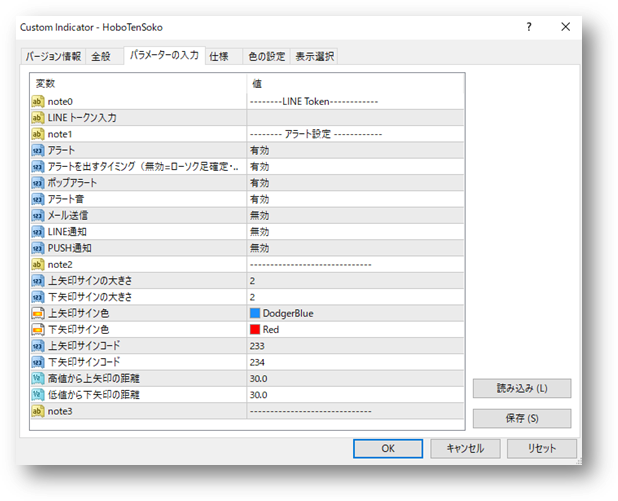
Task: Close the Custom Indicator dialog
Action: point(566,27)
